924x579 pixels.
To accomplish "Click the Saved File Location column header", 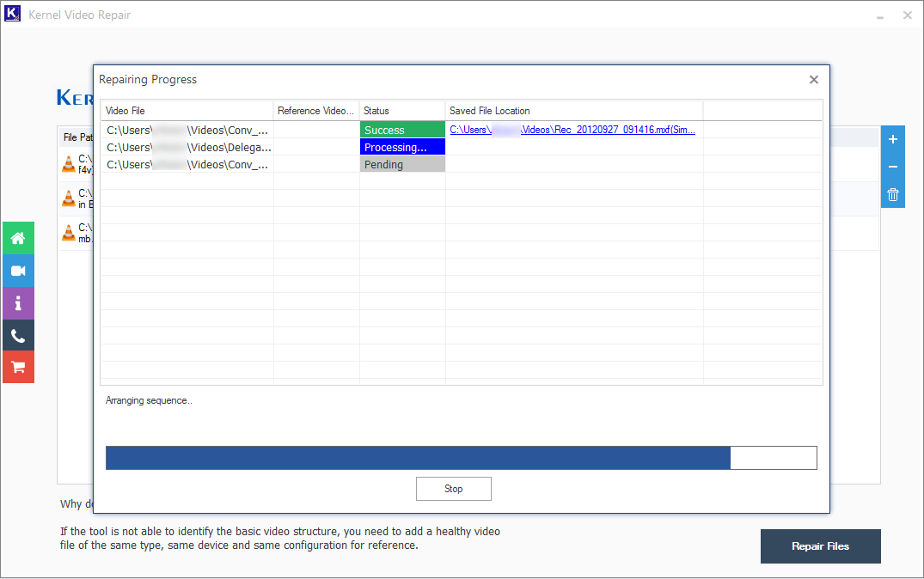I will click(x=574, y=111).
